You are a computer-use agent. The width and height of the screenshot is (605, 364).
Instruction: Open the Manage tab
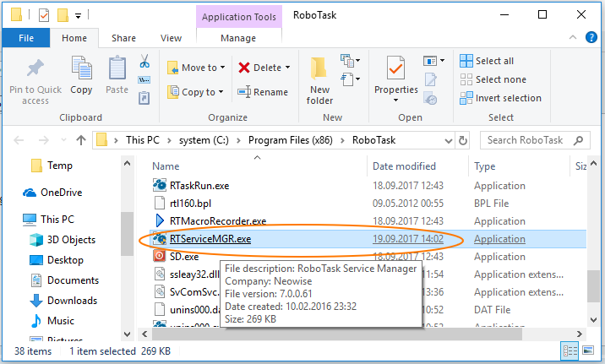point(238,38)
